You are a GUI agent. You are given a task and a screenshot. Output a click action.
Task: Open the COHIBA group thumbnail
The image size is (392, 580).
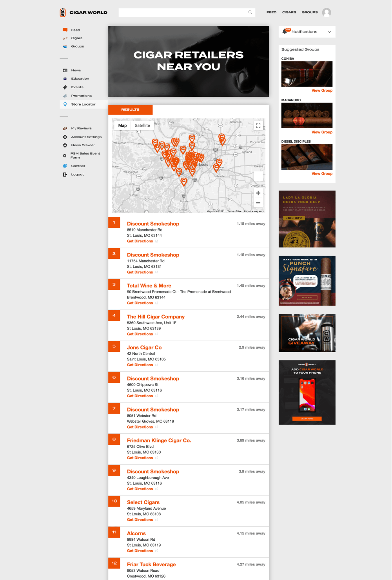point(307,74)
